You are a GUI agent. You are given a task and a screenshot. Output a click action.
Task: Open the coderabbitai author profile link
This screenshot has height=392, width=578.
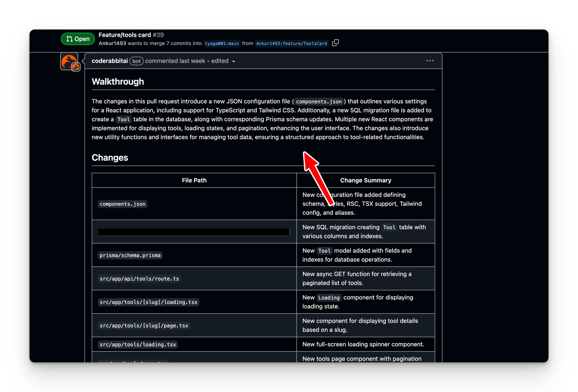110,61
